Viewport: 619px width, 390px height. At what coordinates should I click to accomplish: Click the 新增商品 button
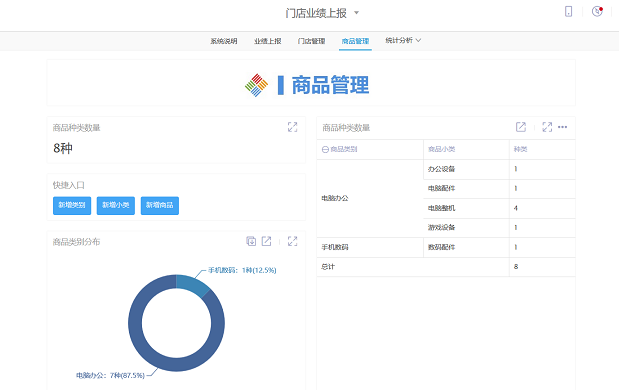tap(160, 205)
